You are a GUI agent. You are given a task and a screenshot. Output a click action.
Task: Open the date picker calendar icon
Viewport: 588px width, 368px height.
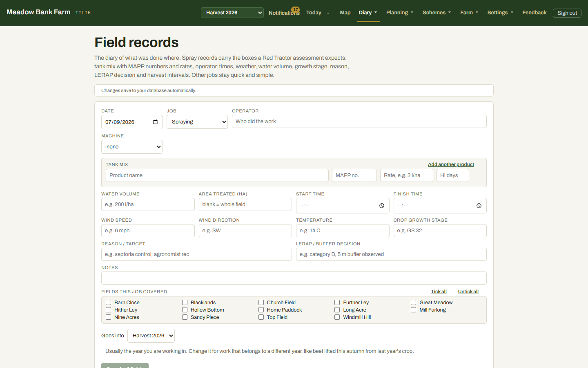coord(155,122)
